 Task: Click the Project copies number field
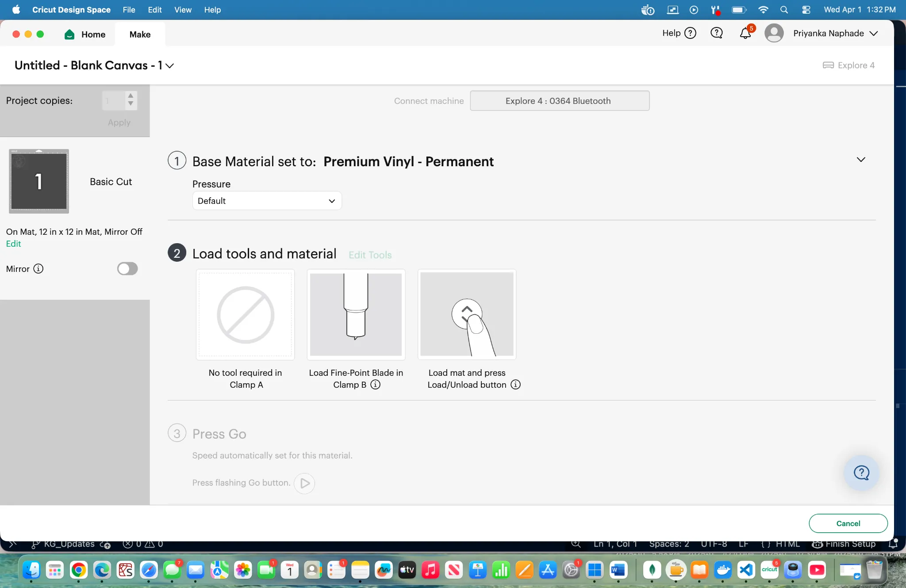(113, 101)
